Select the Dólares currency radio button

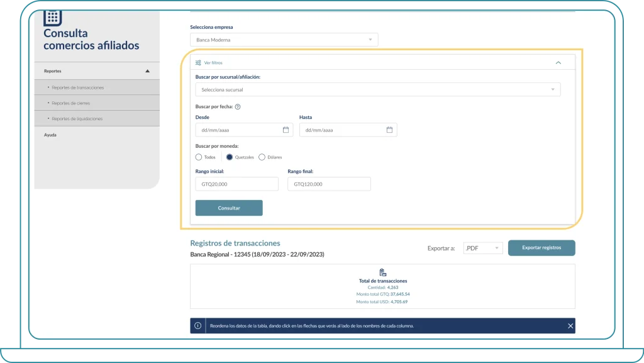(262, 157)
